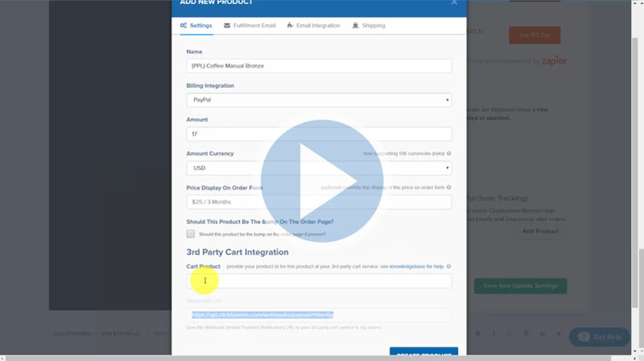Expand the Amount Currency USD dropdown
Screen dimensions: 644x361
pyautogui.click(x=319, y=169)
